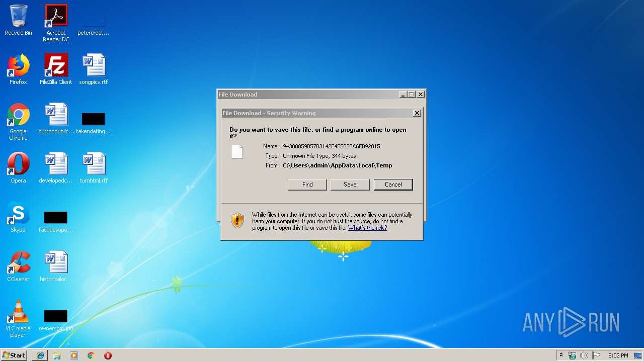
Task: Open the Acrobat Reader DC shortcut
Action: 56,23
